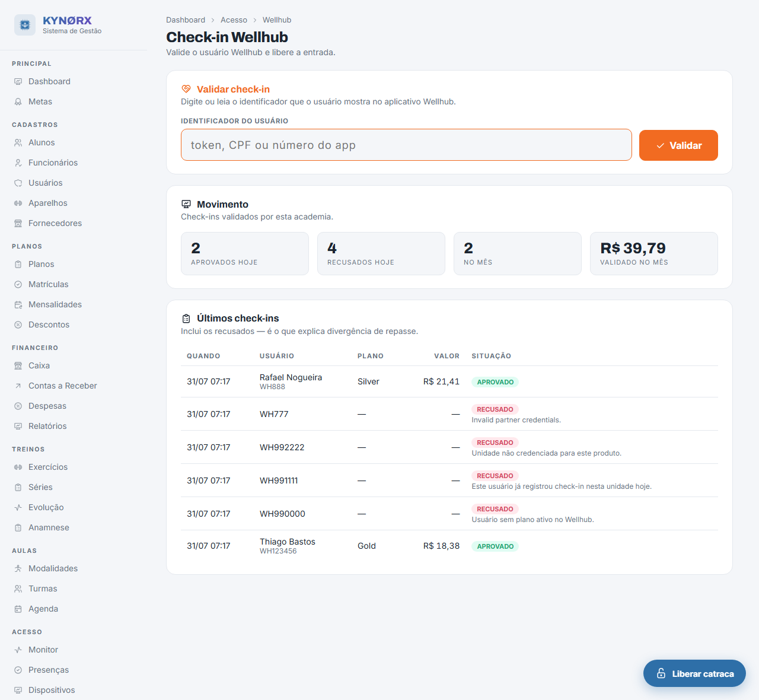Image resolution: width=759 pixels, height=700 pixels.
Task: Click the Dashboard breadcrumb link
Action: 186,20
